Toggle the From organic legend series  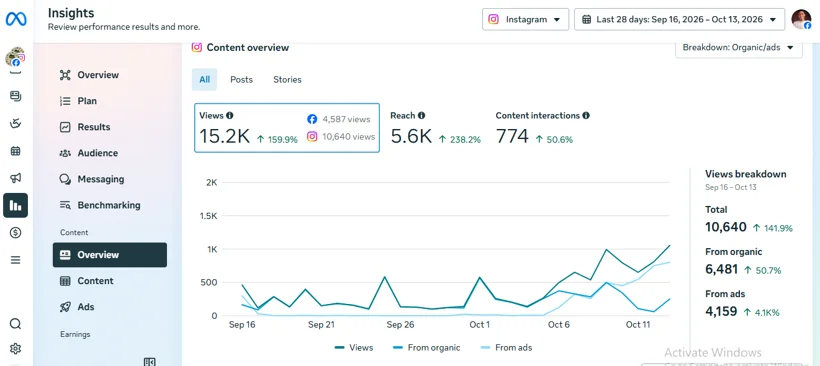coord(426,348)
